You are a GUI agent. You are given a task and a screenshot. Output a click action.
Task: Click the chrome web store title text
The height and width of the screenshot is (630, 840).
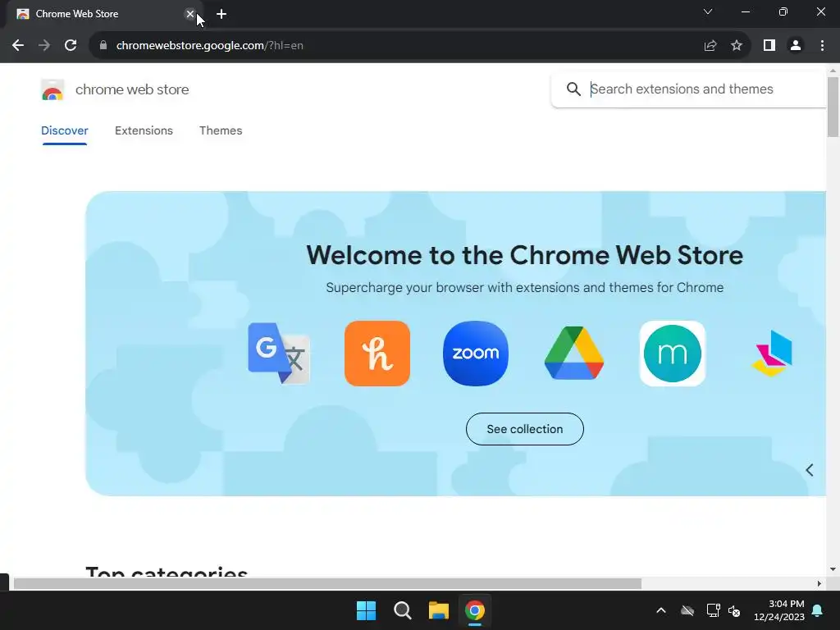[x=132, y=89]
